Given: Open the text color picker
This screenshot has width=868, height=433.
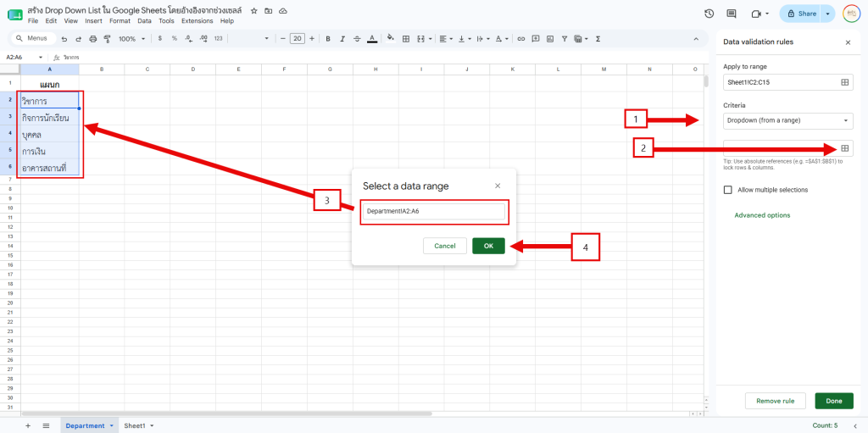Looking at the screenshot, I should 372,39.
